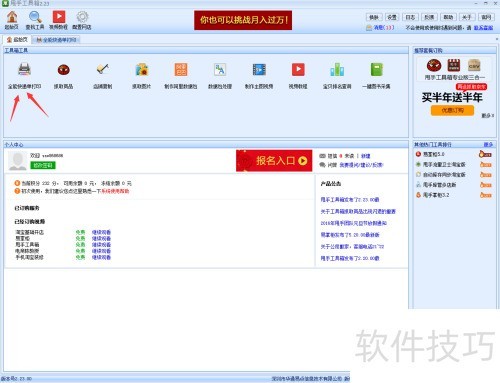Click the 换肤 button at top right
This screenshot has height=383, width=500.
click(374, 17)
